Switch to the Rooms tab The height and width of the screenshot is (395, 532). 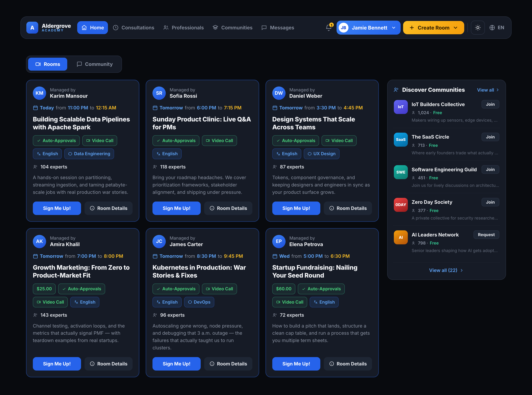[48, 64]
